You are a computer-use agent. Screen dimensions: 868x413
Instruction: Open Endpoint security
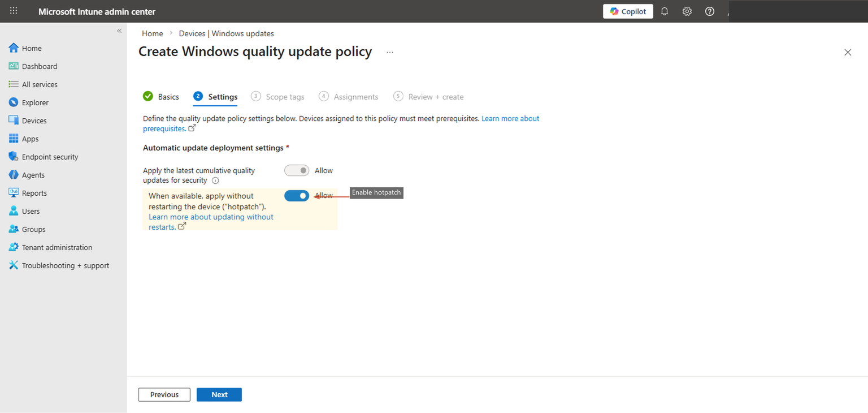tap(49, 156)
